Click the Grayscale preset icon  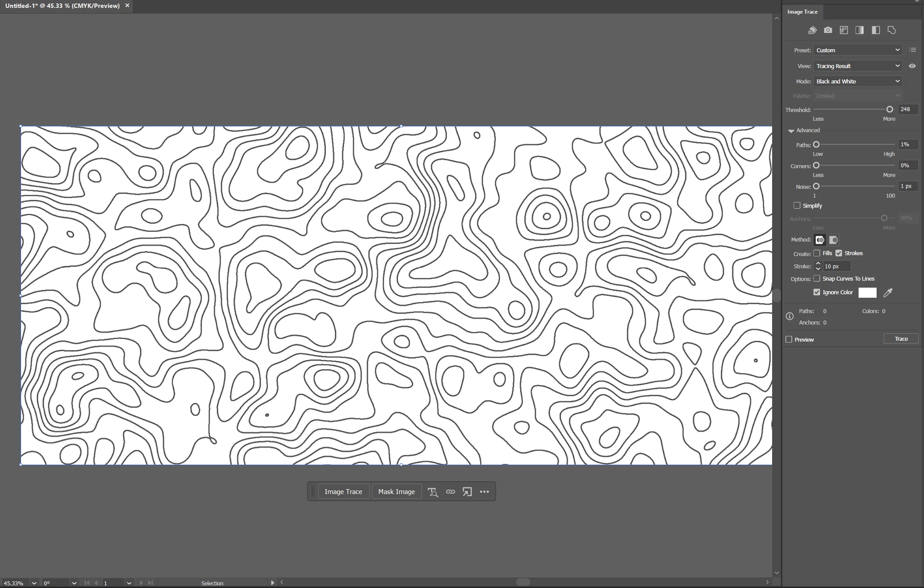(859, 30)
